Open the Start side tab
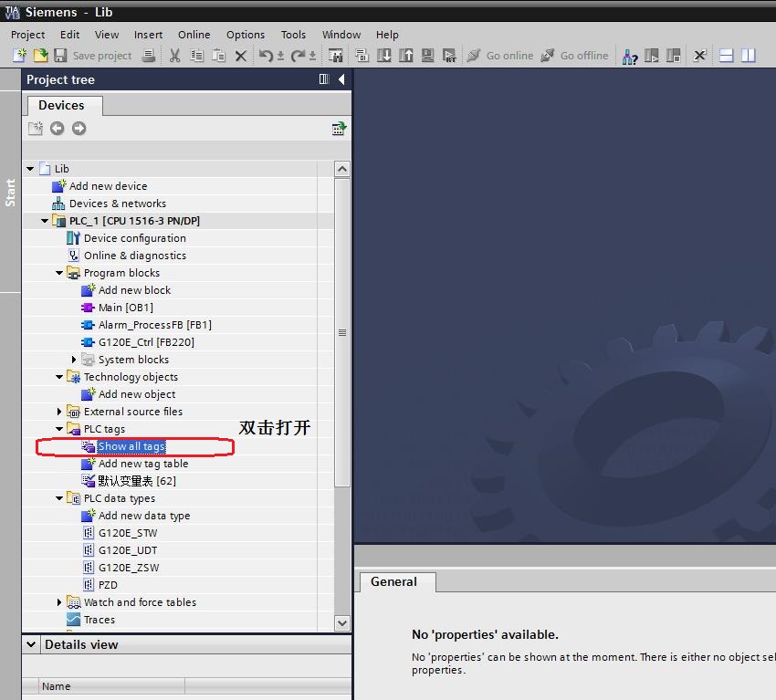Viewport: 776px width, 700px height. tap(10, 192)
